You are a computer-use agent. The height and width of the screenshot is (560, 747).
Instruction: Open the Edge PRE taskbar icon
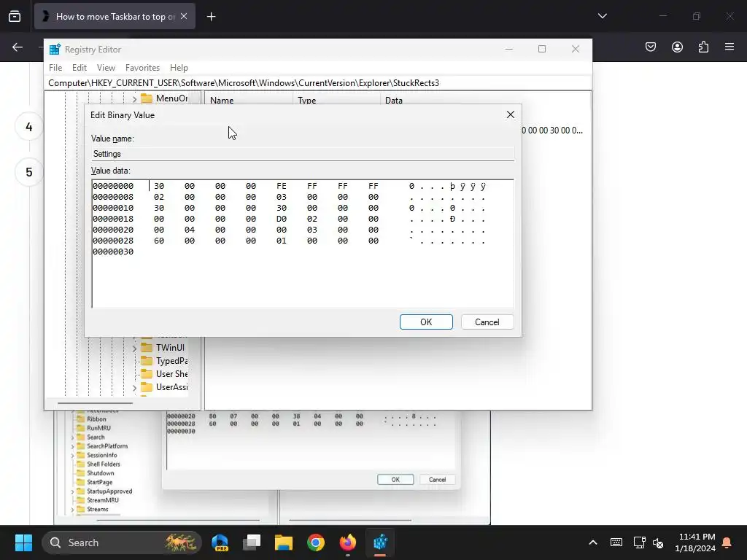click(x=220, y=542)
